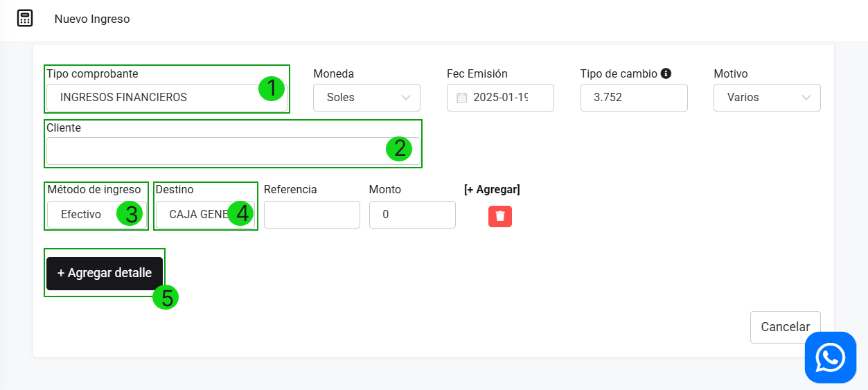The image size is (868, 390).
Task: Click the [+ Agregar] payment link
Action: (x=492, y=189)
